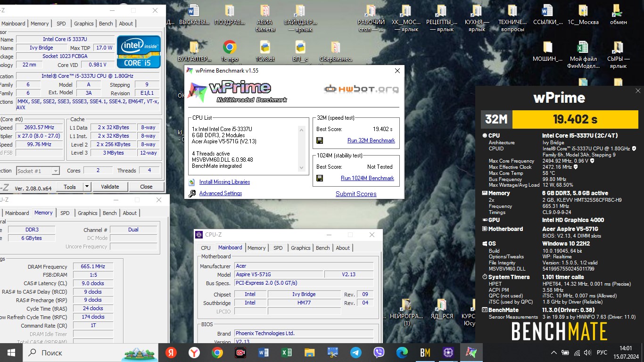Expand the Tools button dropdown arrow

point(87,187)
